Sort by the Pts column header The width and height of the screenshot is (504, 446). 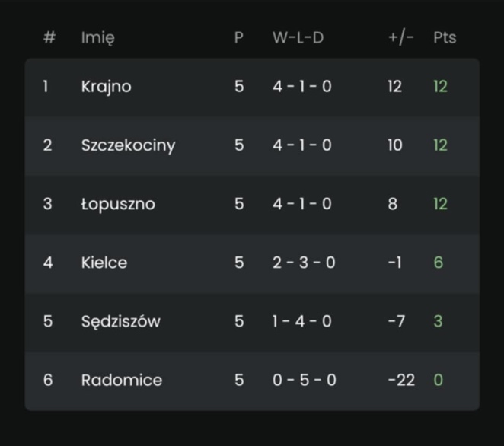click(445, 37)
